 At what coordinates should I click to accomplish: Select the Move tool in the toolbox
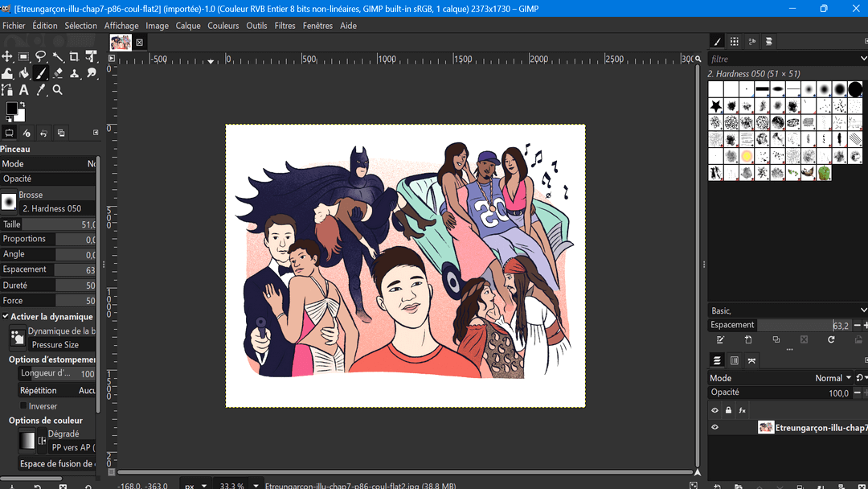click(7, 56)
